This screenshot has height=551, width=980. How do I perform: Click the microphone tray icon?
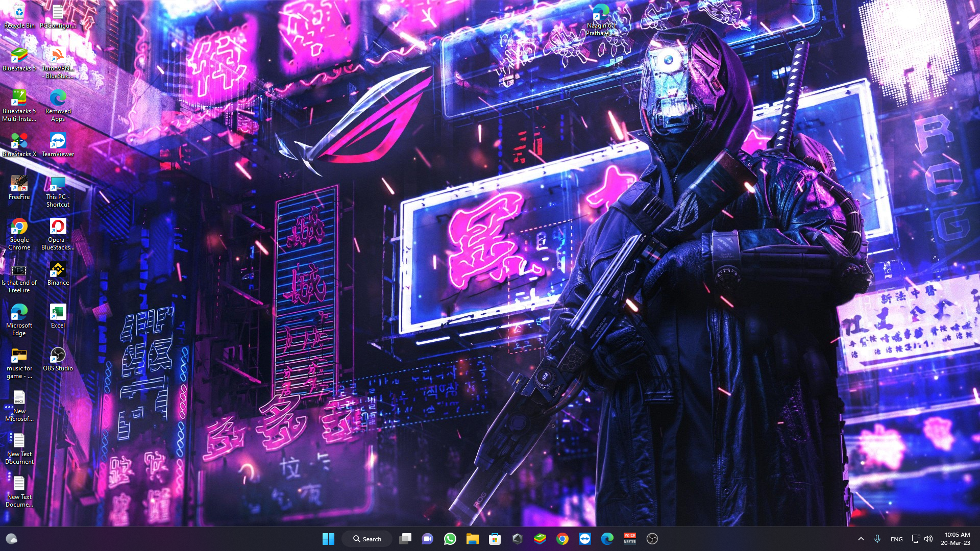coord(877,539)
